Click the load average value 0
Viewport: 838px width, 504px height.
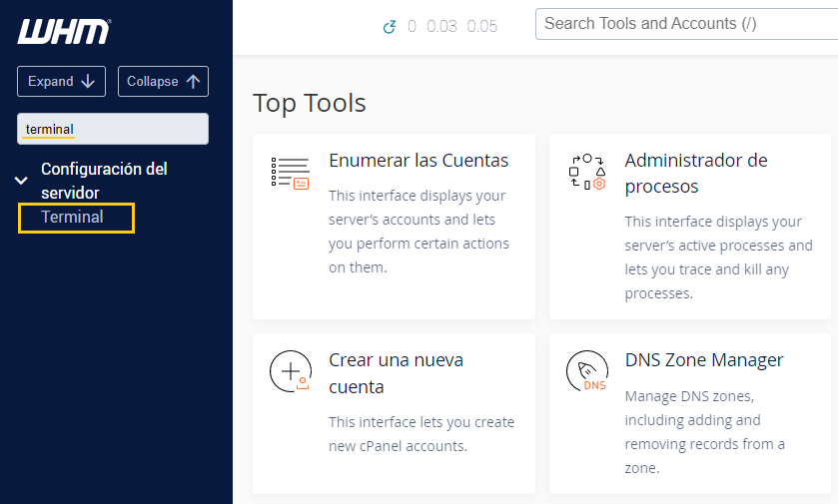tap(412, 26)
